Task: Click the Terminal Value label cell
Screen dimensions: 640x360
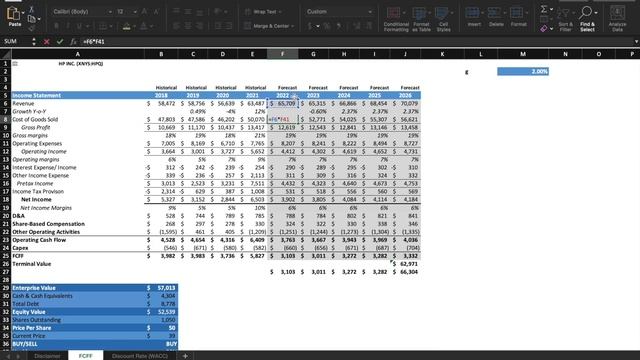Action: point(78,264)
